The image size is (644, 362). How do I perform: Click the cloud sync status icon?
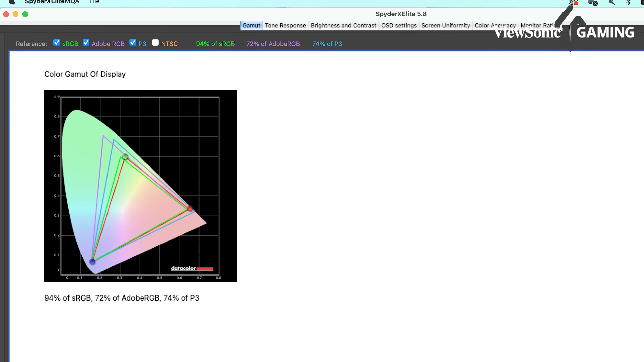(593, 3)
